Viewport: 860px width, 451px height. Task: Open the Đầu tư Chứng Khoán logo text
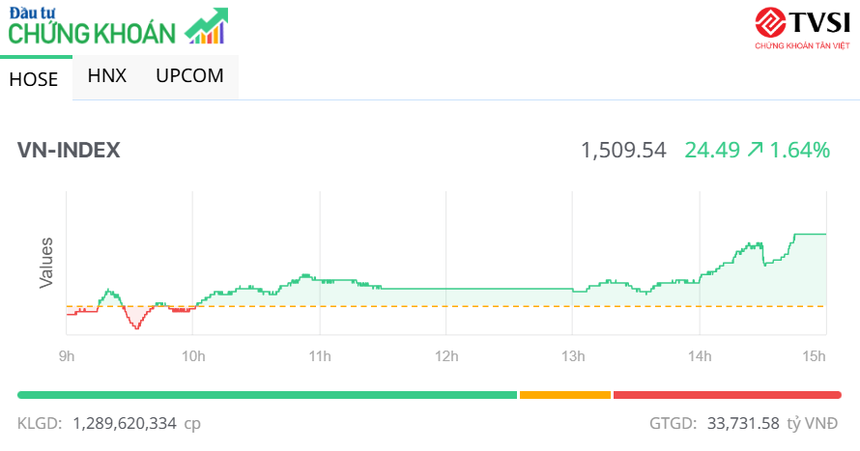coord(92,27)
